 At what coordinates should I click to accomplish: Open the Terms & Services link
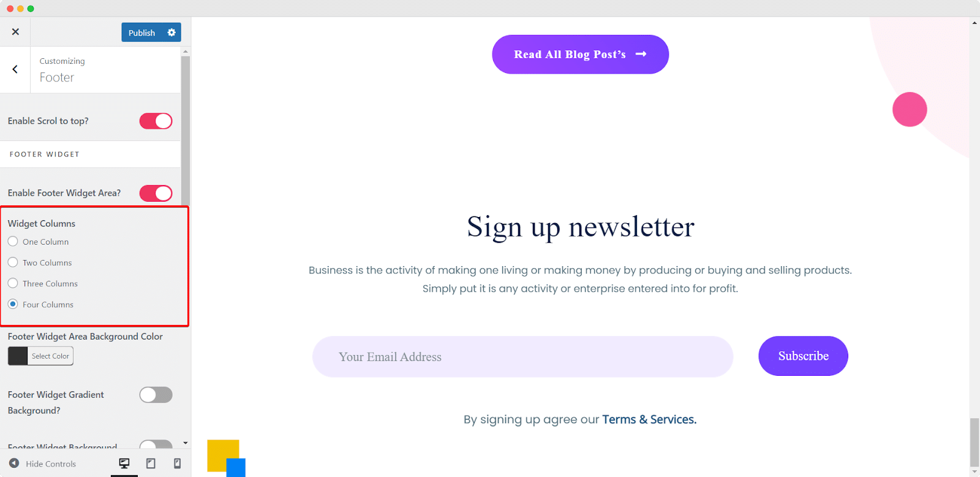(x=649, y=419)
